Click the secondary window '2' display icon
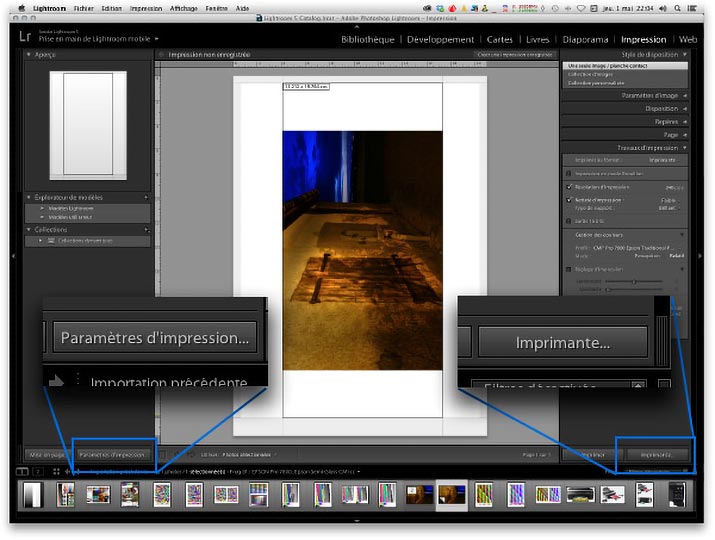Screen dimensions: 715x540 38,471
